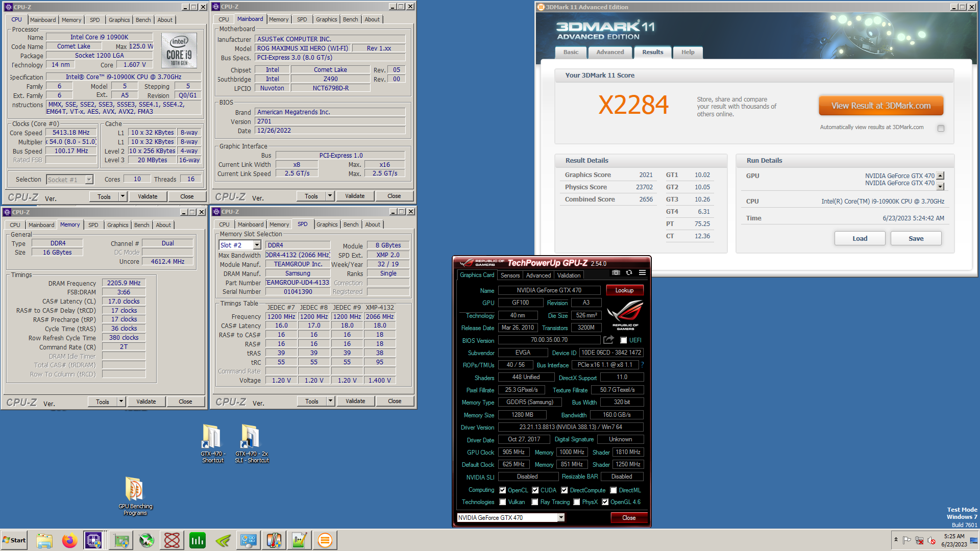
Task: Click Close in the SPD CPU-Z window
Action: coord(395,401)
